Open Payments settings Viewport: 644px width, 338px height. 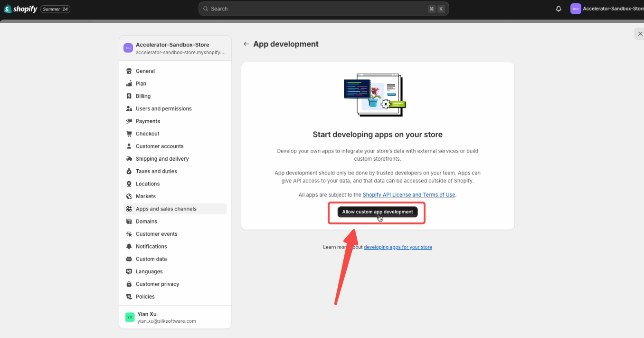coord(175,121)
